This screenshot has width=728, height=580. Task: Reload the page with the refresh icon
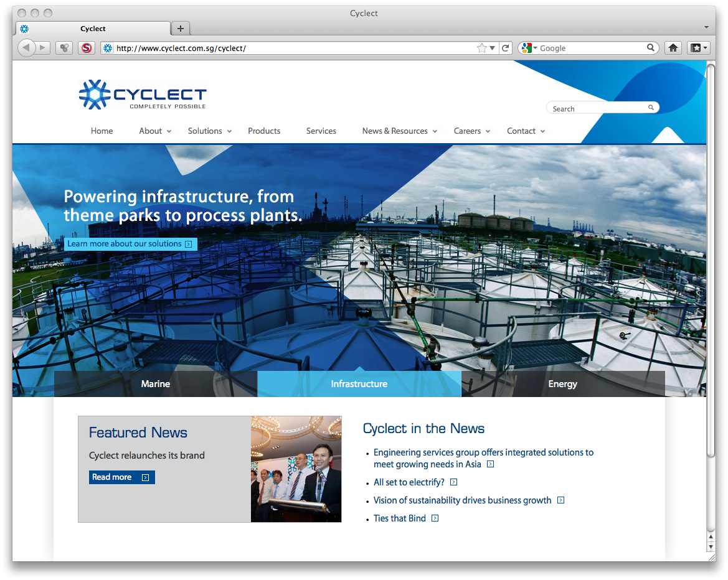point(506,48)
